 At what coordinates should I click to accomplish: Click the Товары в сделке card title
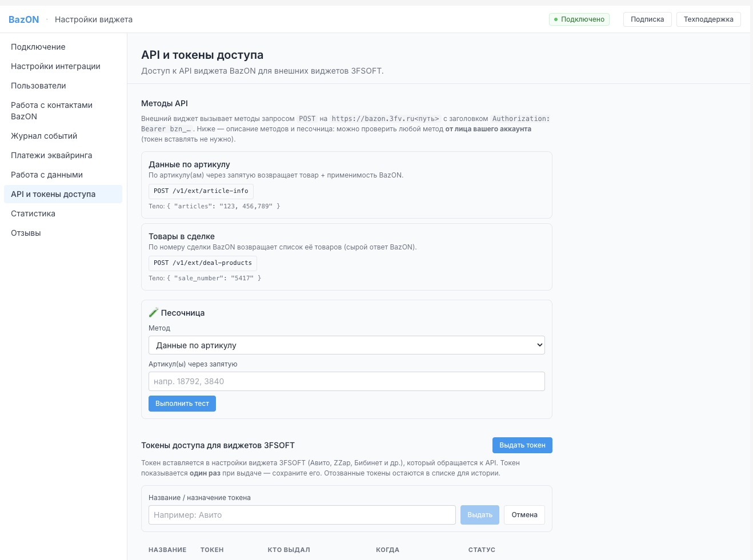[182, 236]
